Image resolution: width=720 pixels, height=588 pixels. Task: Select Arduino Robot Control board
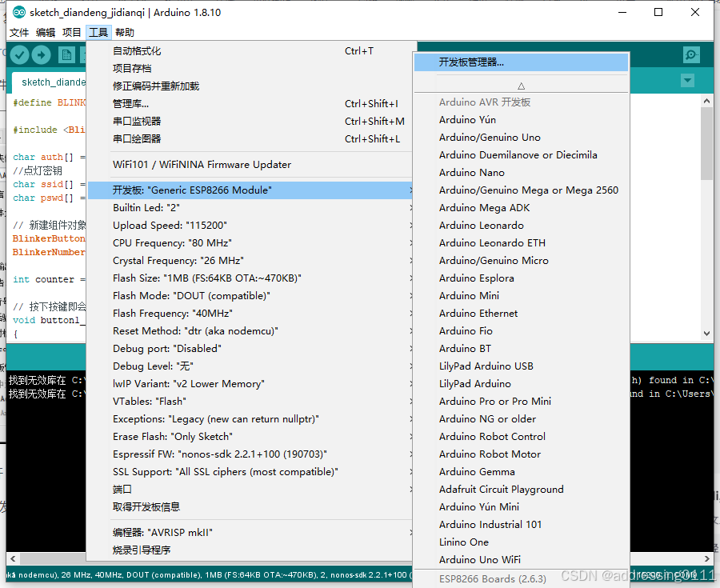pos(521,437)
